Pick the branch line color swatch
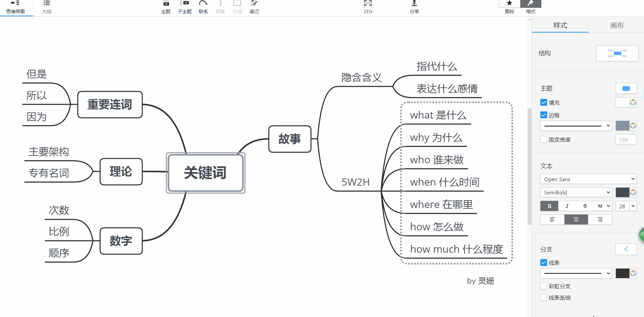The image size is (644, 317). pyautogui.click(x=622, y=273)
